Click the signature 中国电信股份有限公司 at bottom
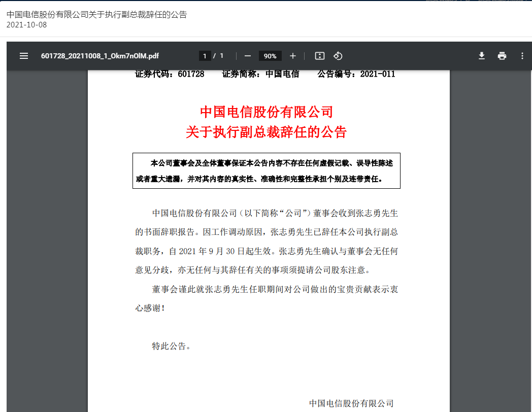This screenshot has height=412, width=532. (351, 403)
